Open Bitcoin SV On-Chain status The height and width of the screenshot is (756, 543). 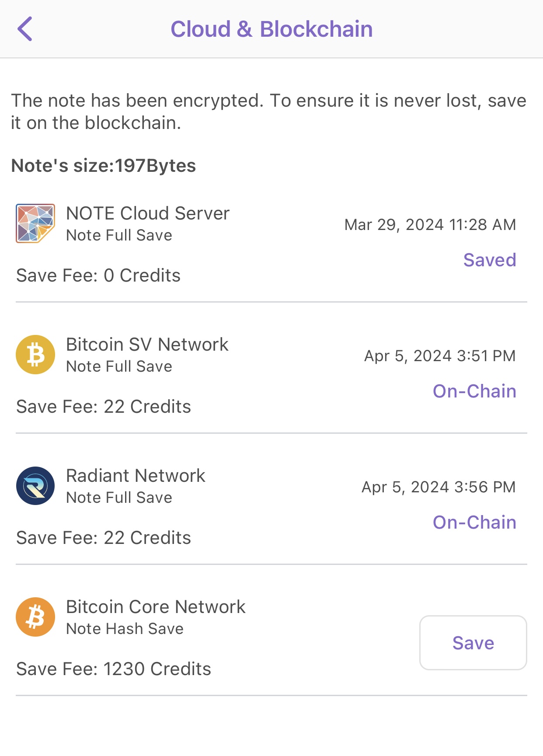click(x=474, y=391)
